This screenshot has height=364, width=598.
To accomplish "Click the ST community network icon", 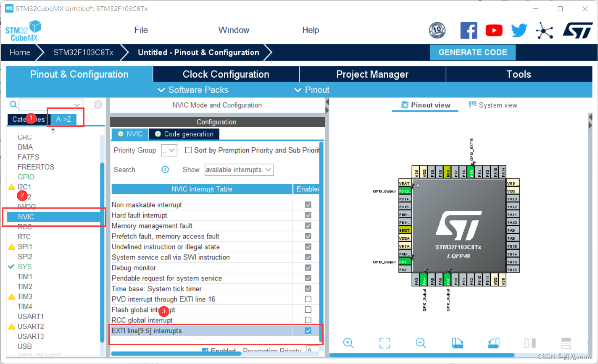I will (545, 30).
